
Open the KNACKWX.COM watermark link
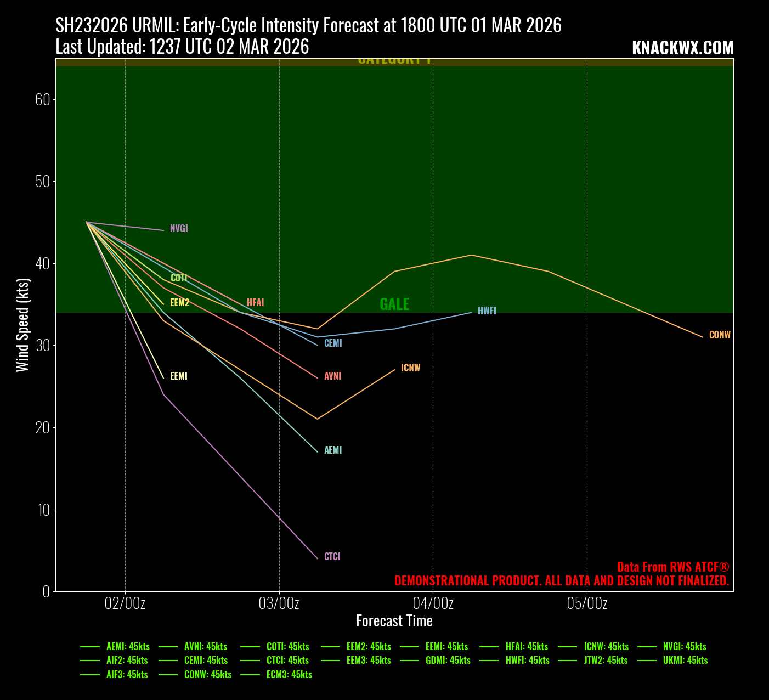point(682,48)
